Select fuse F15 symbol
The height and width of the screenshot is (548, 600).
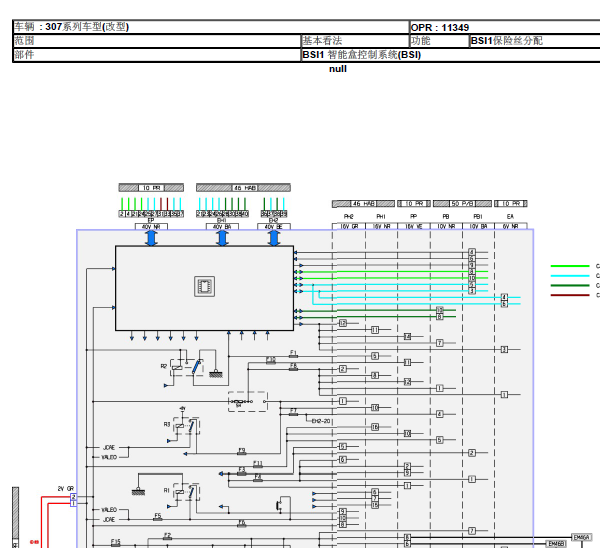(116, 543)
